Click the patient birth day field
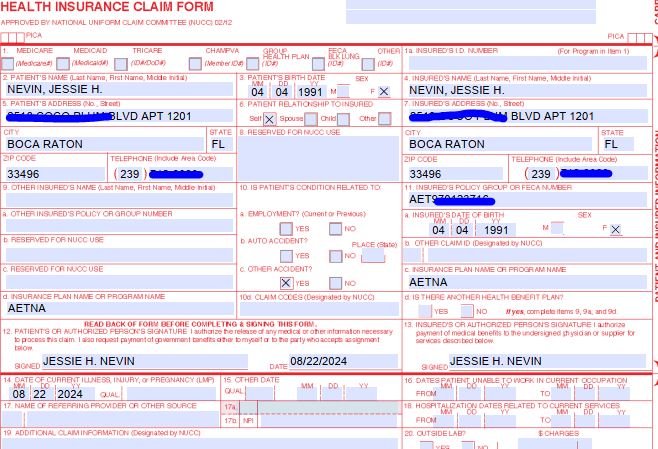Viewport: 658px width, 449px height. tap(282, 92)
